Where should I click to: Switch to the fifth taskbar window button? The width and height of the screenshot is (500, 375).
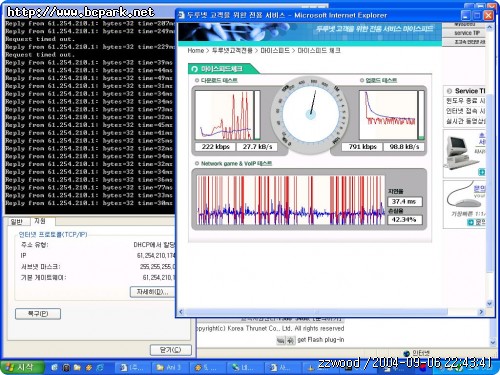(283, 368)
